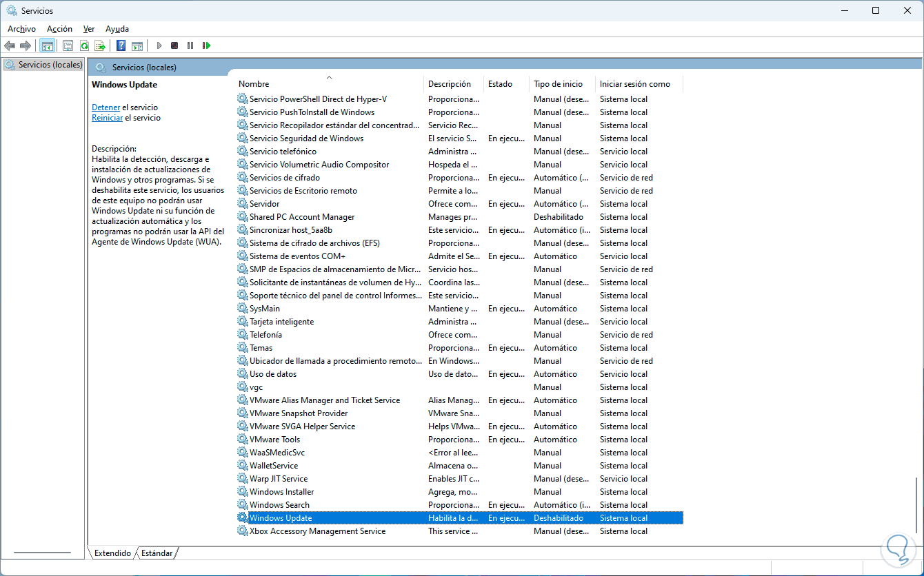The width and height of the screenshot is (924, 576).
Task: Pause the service with the toolbar pause icon
Action: tap(190, 45)
